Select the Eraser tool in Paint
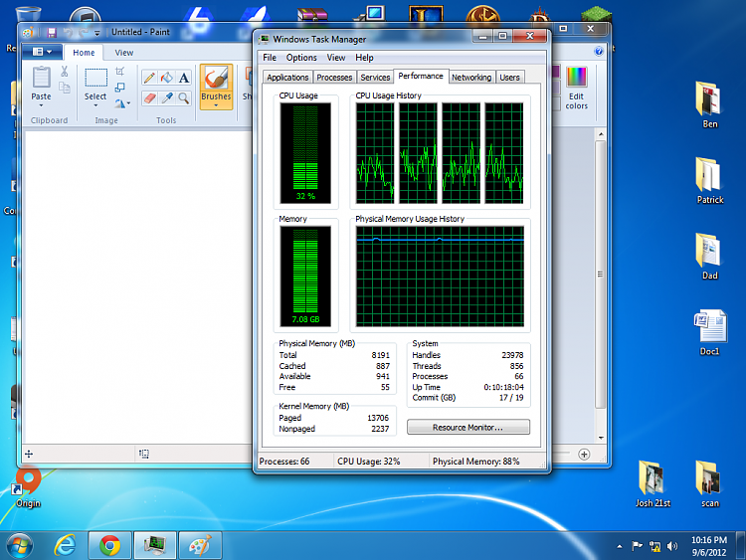This screenshot has height=560, width=746. [x=149, y=98]
